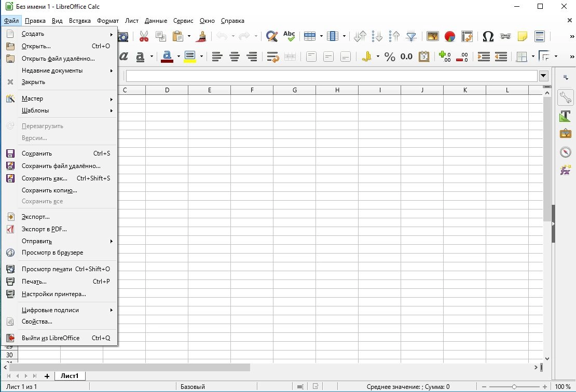This screenshot has height=392, width=576.
Task: Select Выйти из LibreOffice
Action: pos(60,338)
